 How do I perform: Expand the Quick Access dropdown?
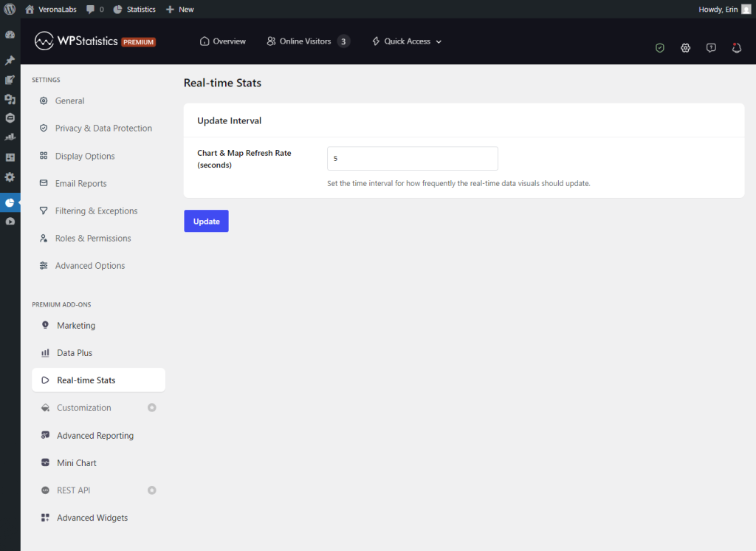[x=405, y=41]
